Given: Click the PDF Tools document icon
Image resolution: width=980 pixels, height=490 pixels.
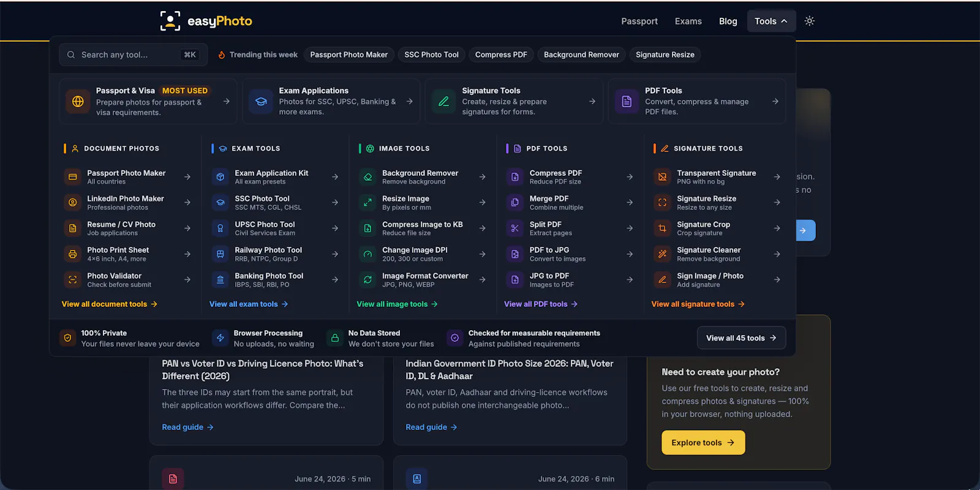Looking at the screenshot, I should click(627, 101).
